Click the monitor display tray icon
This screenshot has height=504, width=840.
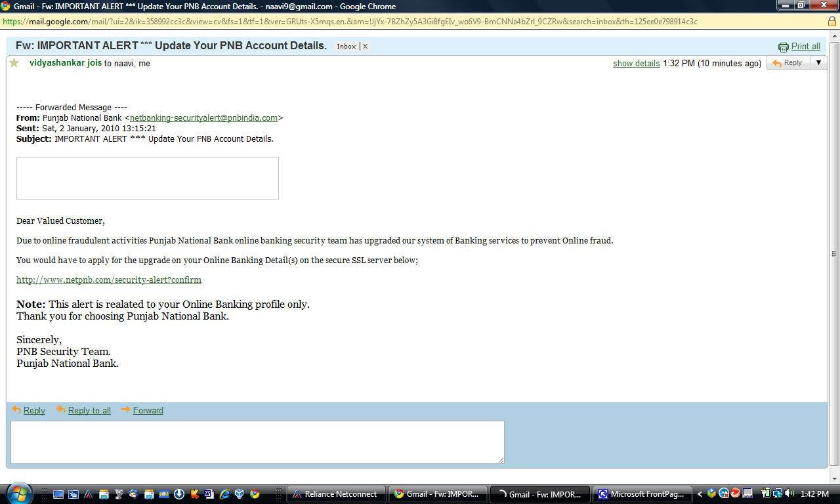point(747,493)
